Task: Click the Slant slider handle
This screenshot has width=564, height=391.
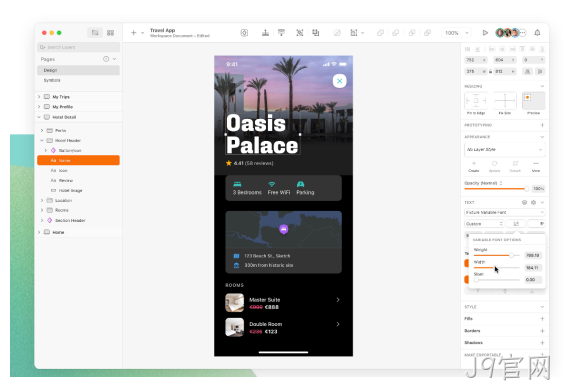Action: click(476, 279)
